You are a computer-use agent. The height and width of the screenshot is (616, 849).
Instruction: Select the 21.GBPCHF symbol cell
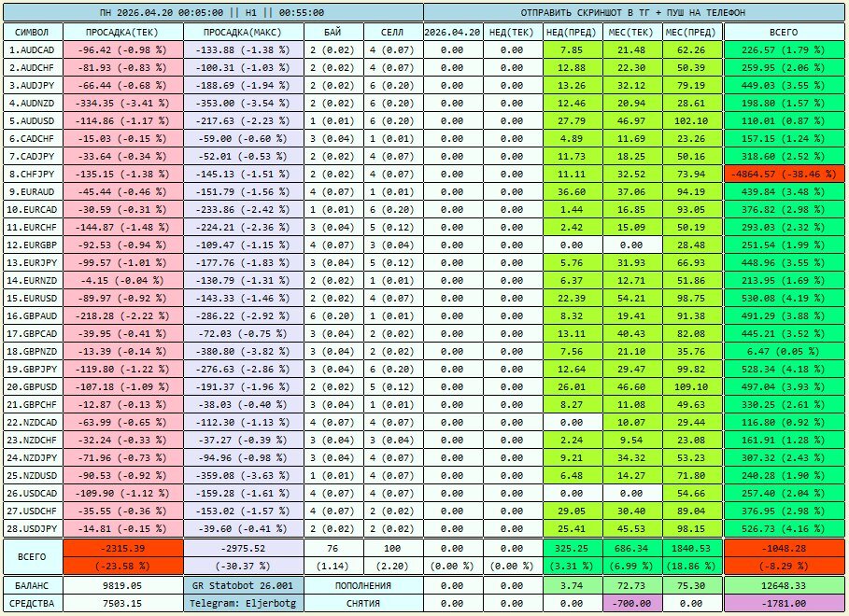tap(32, 404)
